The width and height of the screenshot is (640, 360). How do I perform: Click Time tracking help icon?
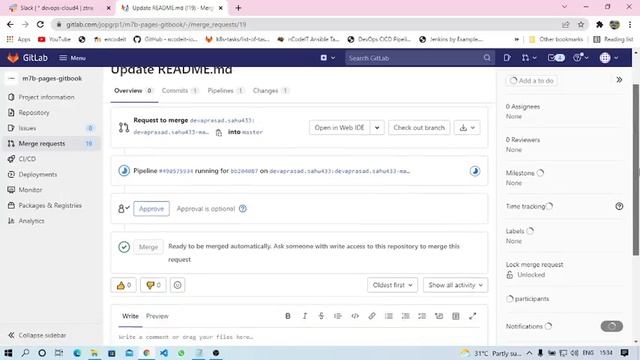click(x=619, y=206)
